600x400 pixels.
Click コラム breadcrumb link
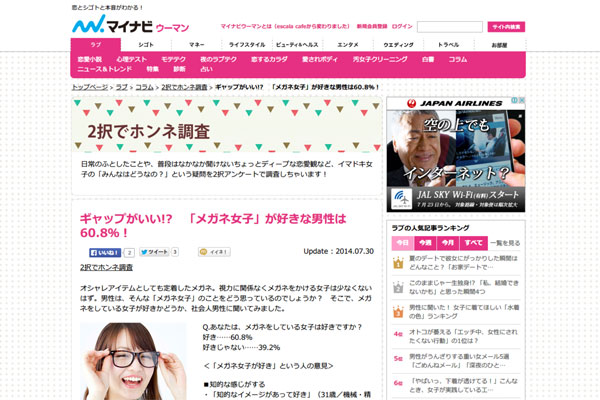click(x=144, y=87)
